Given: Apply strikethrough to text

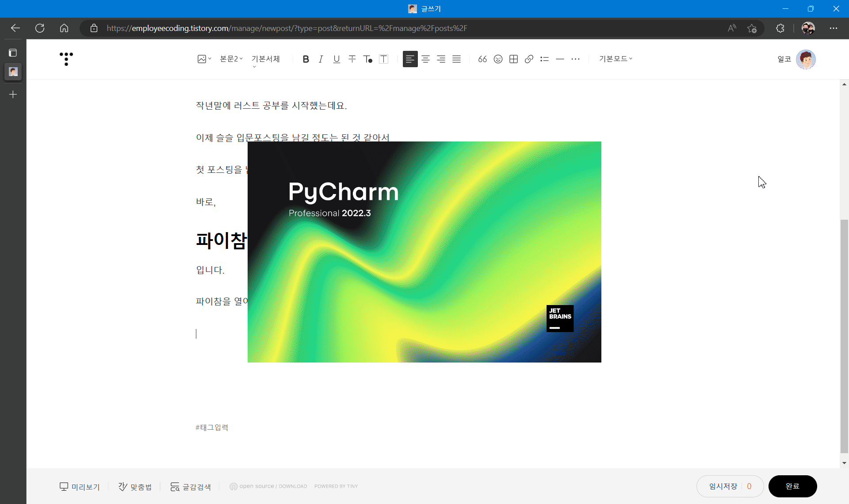Looking at the screenshot, I should coord(352,59).
